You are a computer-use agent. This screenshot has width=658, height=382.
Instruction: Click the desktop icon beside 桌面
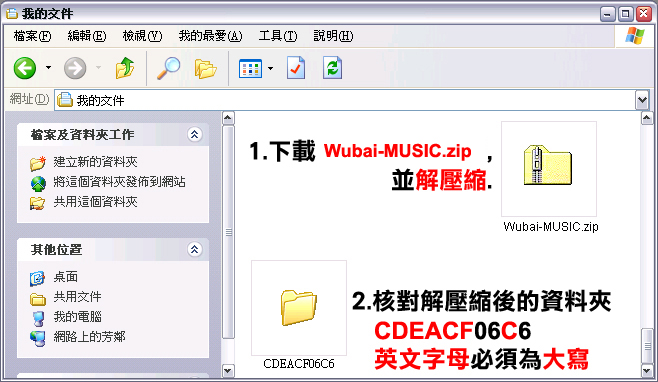click(37, 278)
